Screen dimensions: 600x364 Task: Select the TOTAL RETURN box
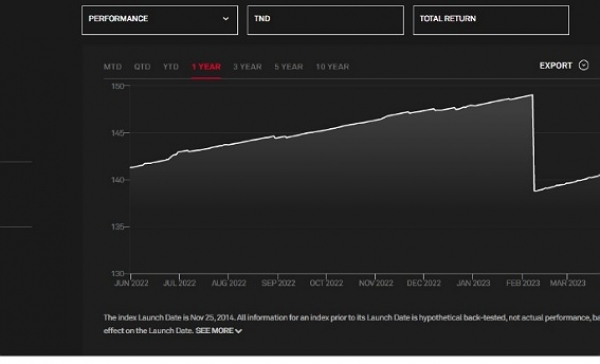pyautogui.click(x=491, y=20)
